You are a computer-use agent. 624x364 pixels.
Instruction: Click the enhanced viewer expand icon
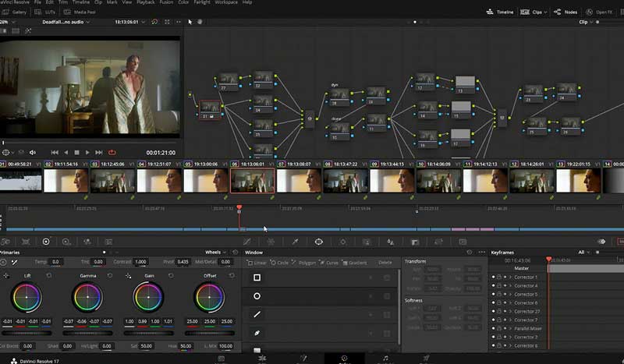(x=167, y=22)
